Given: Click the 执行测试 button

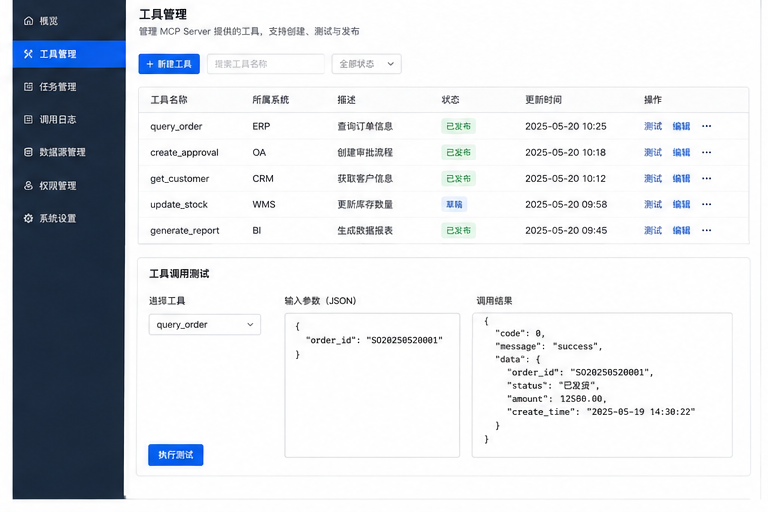Looking at the screenshot, I should click(175, 455).
